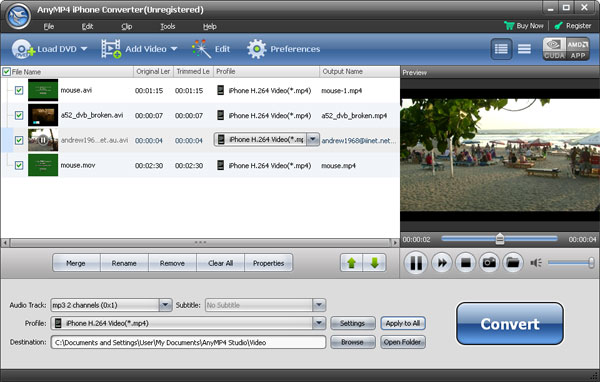The width and height of the screenshot is (600, 382).
Task: Click the Add Video filmstrip icon
Action: pos(111,49)
